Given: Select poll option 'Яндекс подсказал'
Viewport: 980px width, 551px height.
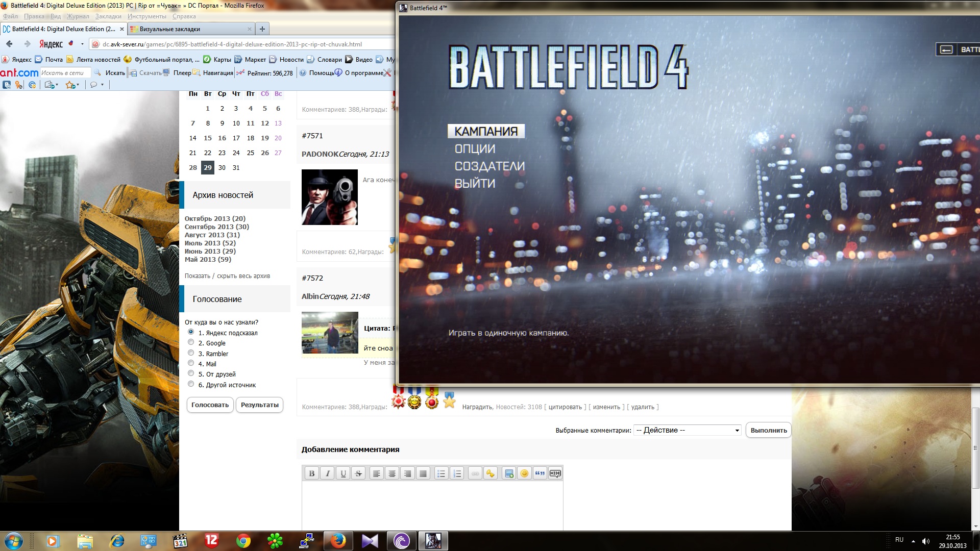Looking at the screenshot, I should pyautogui.click(x=191, y=332).
